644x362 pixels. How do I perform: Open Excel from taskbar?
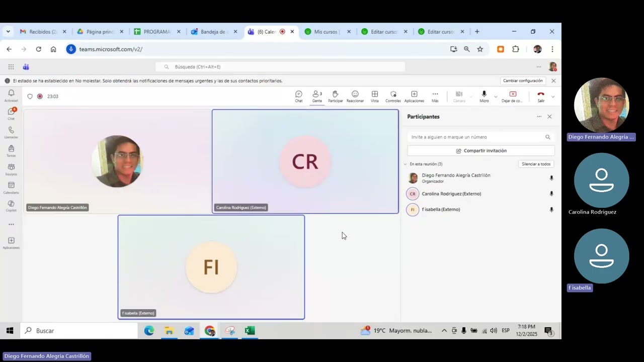click(250, 330)
